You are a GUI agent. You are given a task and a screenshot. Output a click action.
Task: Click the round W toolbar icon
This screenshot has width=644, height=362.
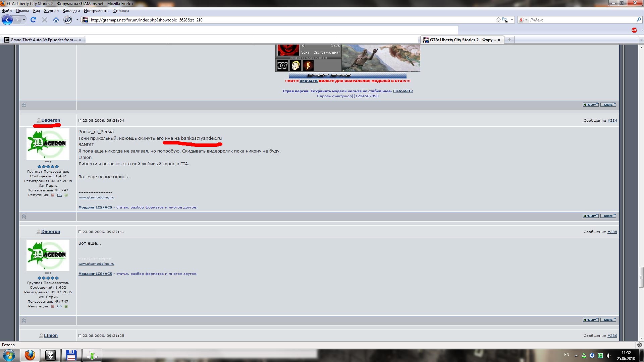click(x=68, y=20)
